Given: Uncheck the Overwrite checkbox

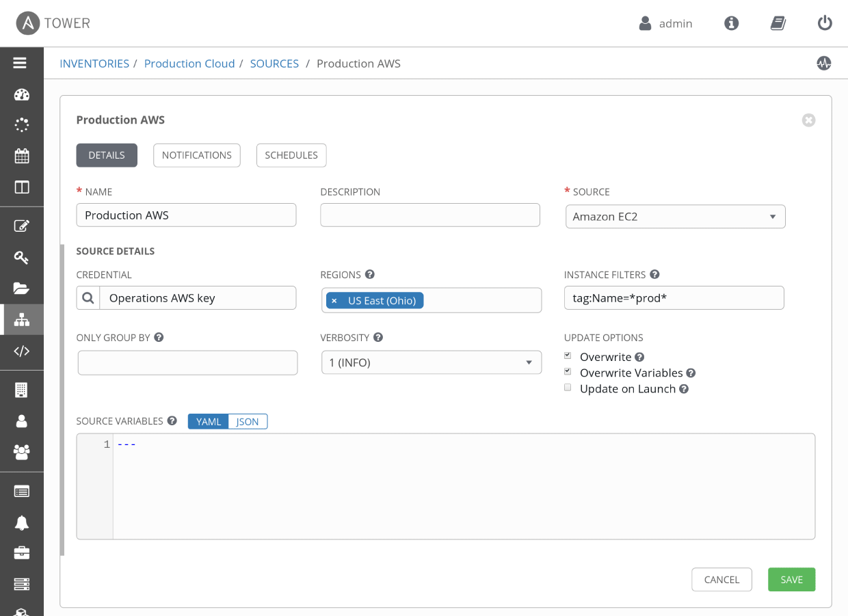Looking at the screenshot, I should coord(568,356).
